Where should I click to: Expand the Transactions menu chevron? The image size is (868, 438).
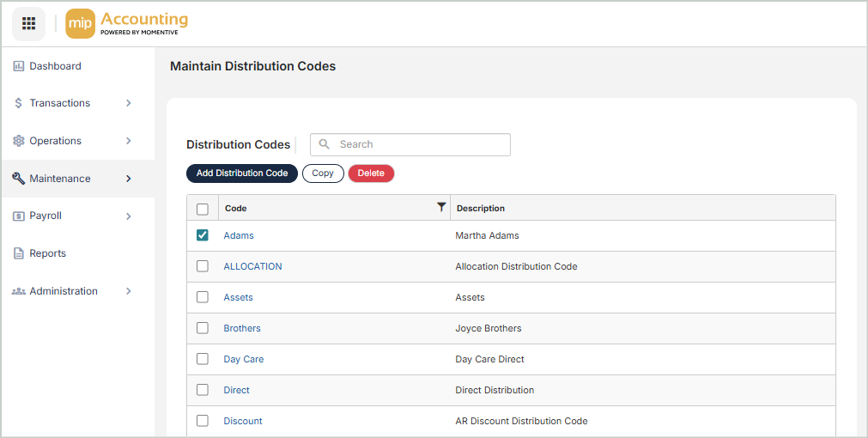[x=129, y=103]
